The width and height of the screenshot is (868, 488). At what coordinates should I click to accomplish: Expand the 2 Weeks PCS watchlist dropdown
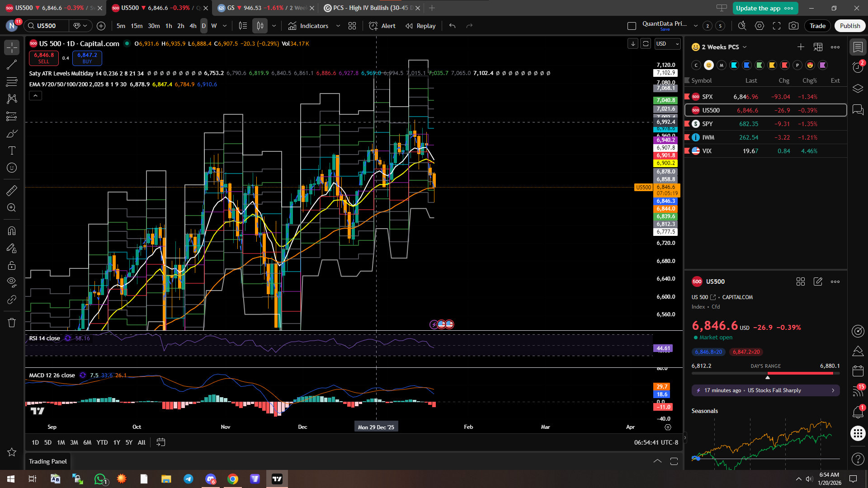tap(745, 47)
